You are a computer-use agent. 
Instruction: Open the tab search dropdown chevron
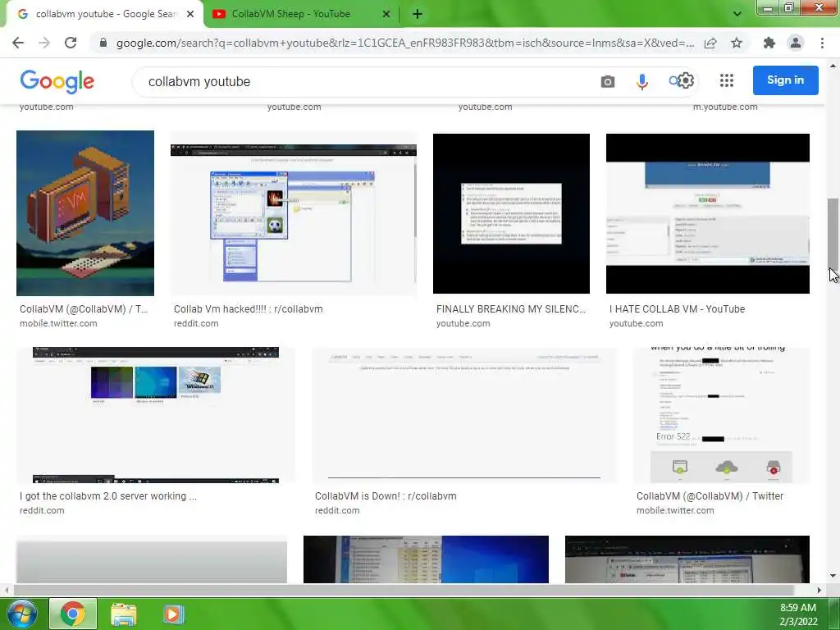[x=737, y=14]
